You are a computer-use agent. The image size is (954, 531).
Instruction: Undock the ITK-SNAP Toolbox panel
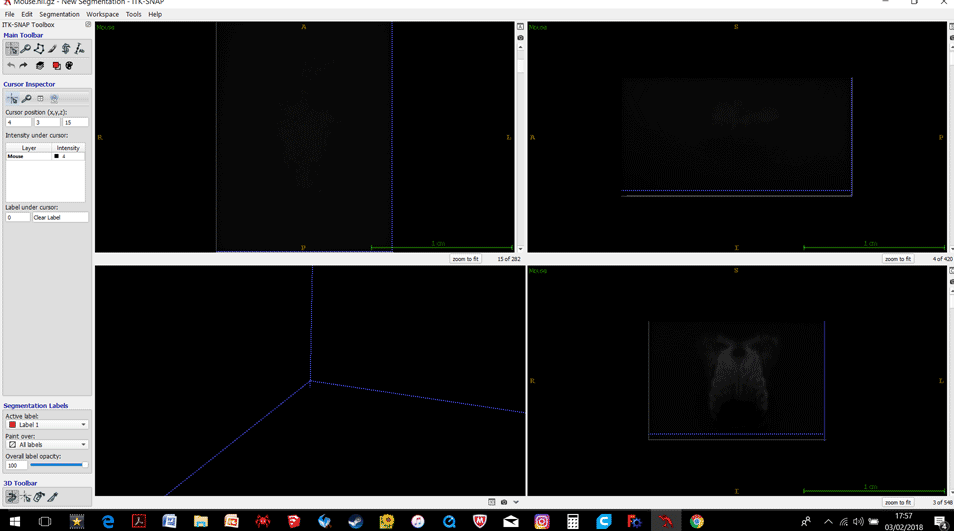coord(88,24)
